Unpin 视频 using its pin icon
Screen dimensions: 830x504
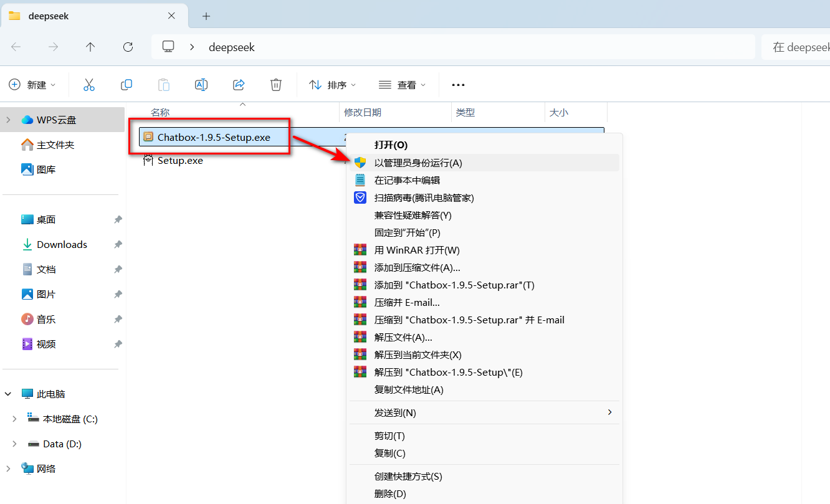click(118, 344)
